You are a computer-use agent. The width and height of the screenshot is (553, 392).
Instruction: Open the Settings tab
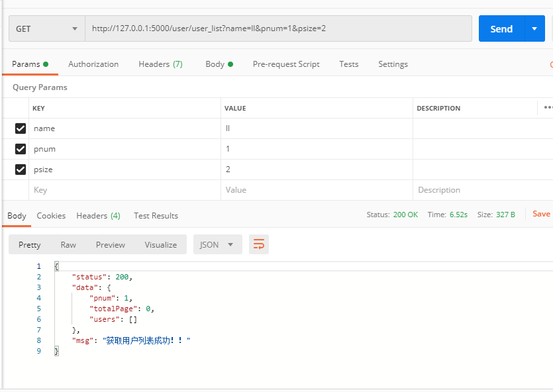[393, 64]
